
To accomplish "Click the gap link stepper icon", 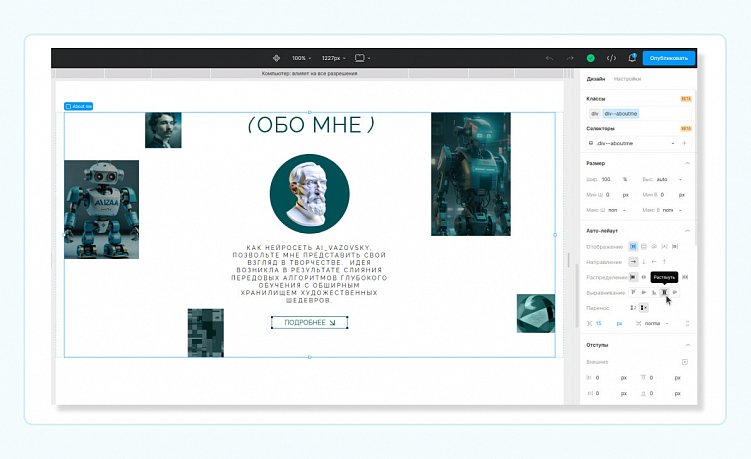I will [x=687, y=323].
